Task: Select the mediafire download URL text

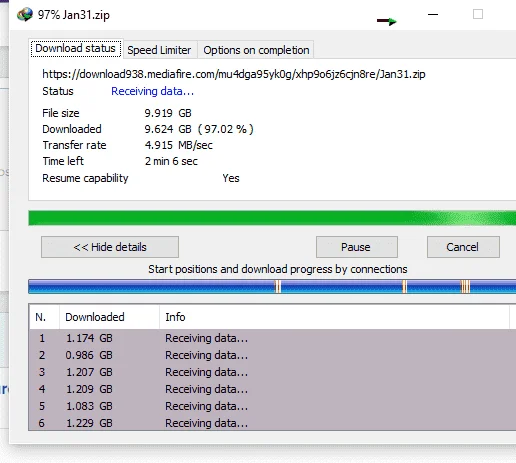Action: [x=234, y=74]
